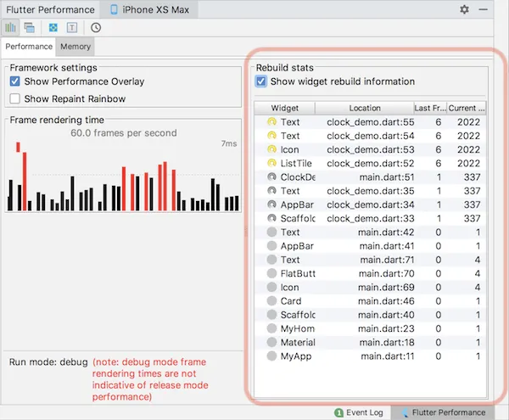
Task: Click location main.dart:40
Action: tap(386, 315)
